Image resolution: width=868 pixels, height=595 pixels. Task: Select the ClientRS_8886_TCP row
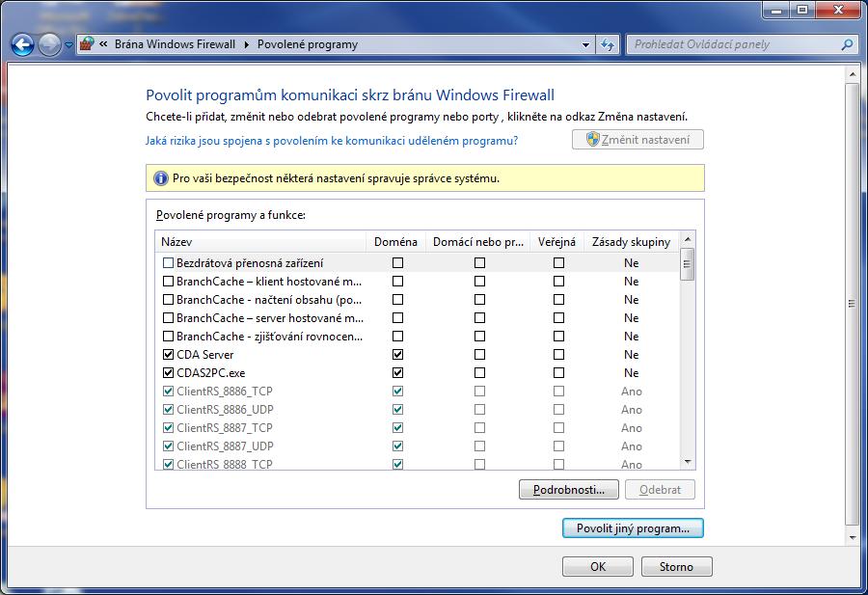coord(418,392)
